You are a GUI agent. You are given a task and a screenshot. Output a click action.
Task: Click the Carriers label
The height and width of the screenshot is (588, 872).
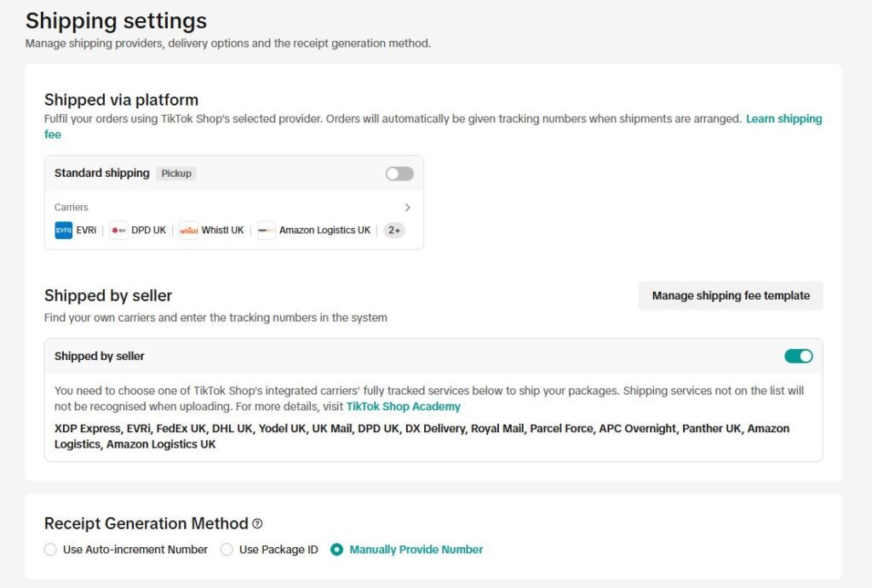(x=72, y=208)
